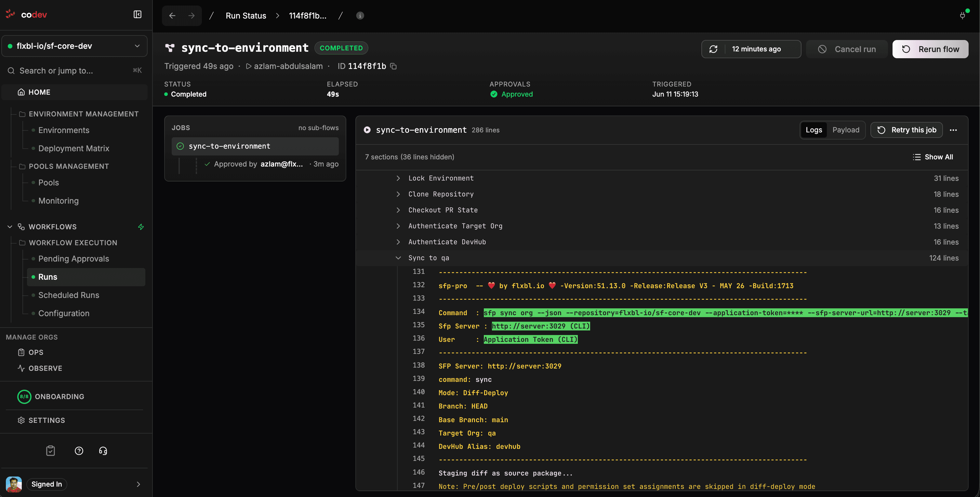980x497 pixels.
Task: Open the clipboard checklist icon
Action: [x=51, y=450]
